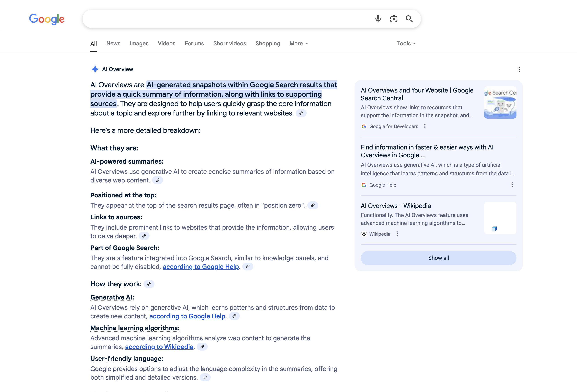
Task: Follow the "according to Wikipedia" link
Action: coord(159,347)
